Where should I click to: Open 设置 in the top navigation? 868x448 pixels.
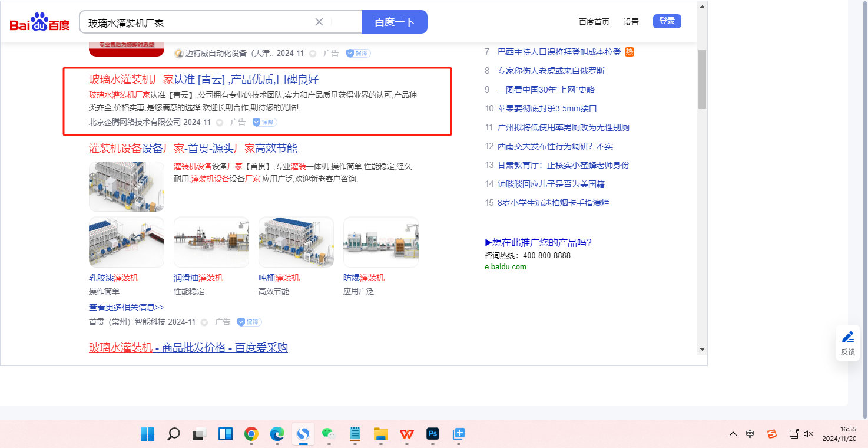(631, 22)
